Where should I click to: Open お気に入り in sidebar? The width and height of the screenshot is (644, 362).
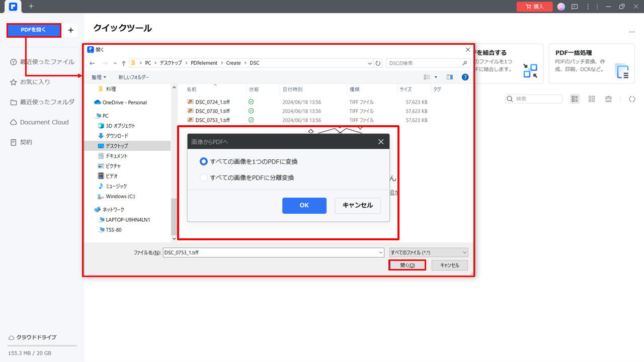(x=30, y=82)
